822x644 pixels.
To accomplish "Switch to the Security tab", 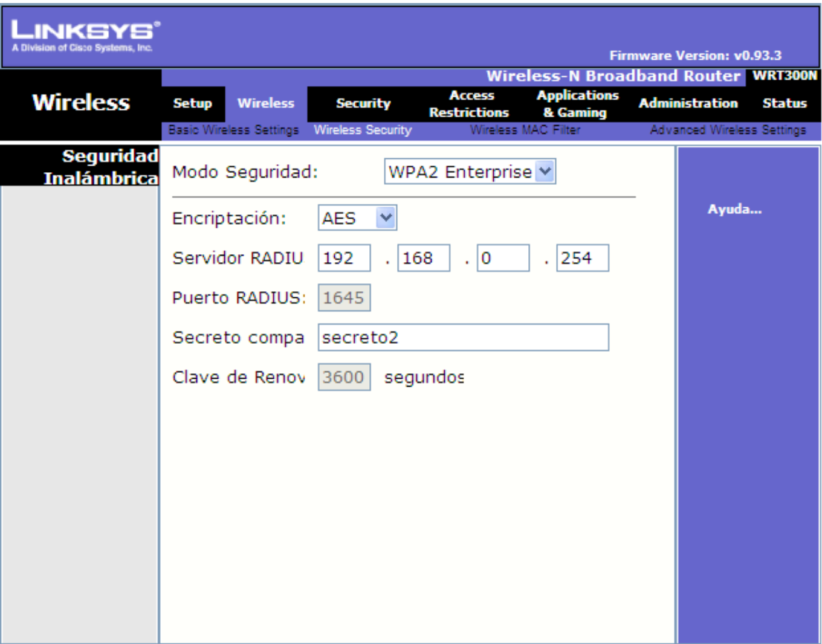I will point(363,103).
